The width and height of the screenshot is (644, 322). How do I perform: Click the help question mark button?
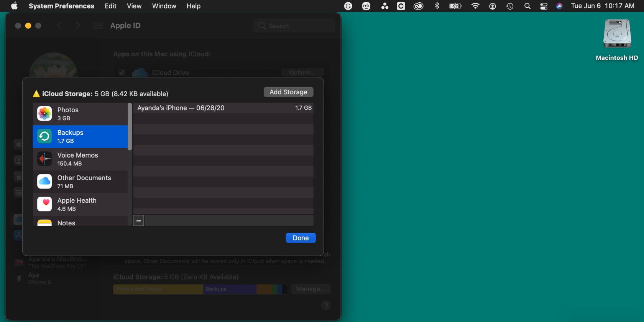coord(326,306)
